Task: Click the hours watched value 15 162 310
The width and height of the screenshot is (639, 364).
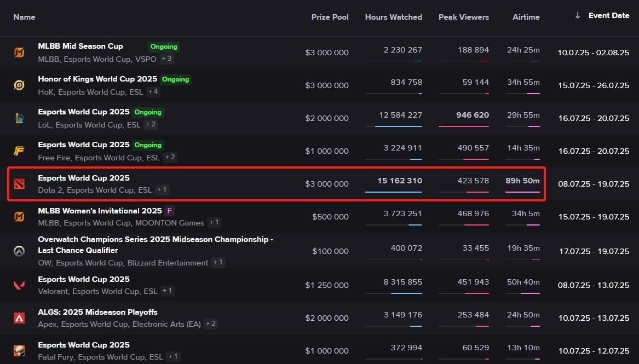Action: 400,181
